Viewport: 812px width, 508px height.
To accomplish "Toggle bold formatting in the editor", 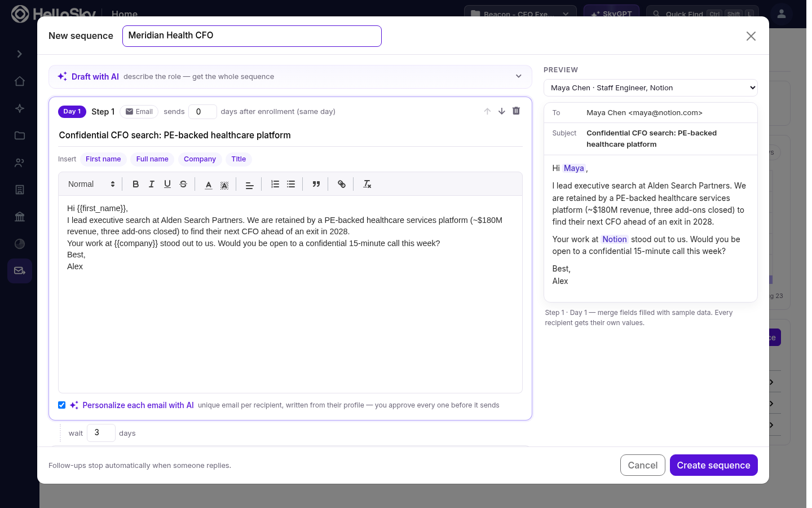I will point(136,184).
